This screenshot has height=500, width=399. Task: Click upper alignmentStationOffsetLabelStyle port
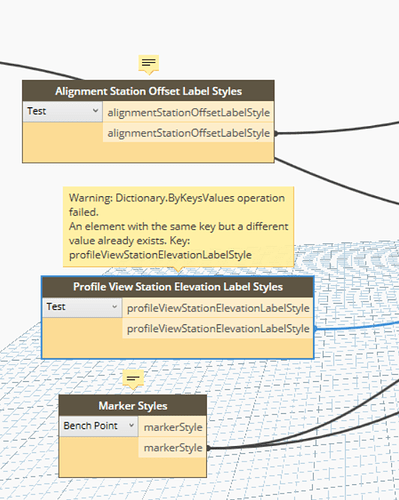click(x=188, y=112)
